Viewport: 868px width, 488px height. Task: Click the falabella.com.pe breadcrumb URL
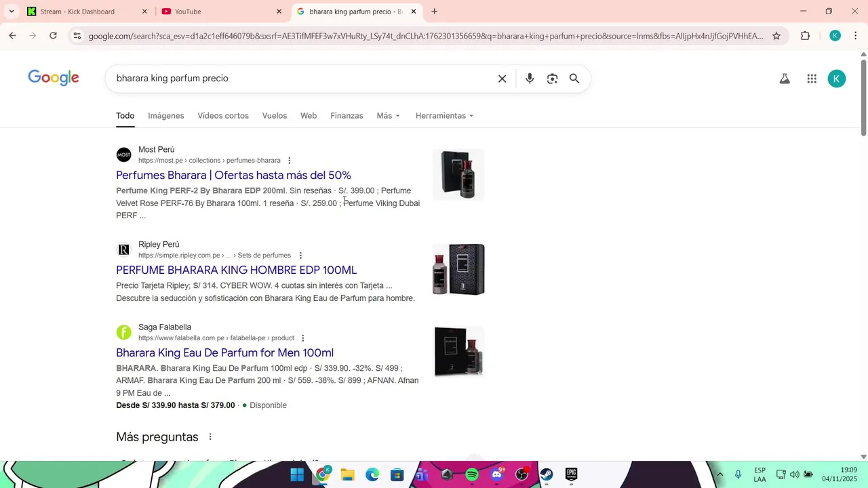[x=216, y=338]
